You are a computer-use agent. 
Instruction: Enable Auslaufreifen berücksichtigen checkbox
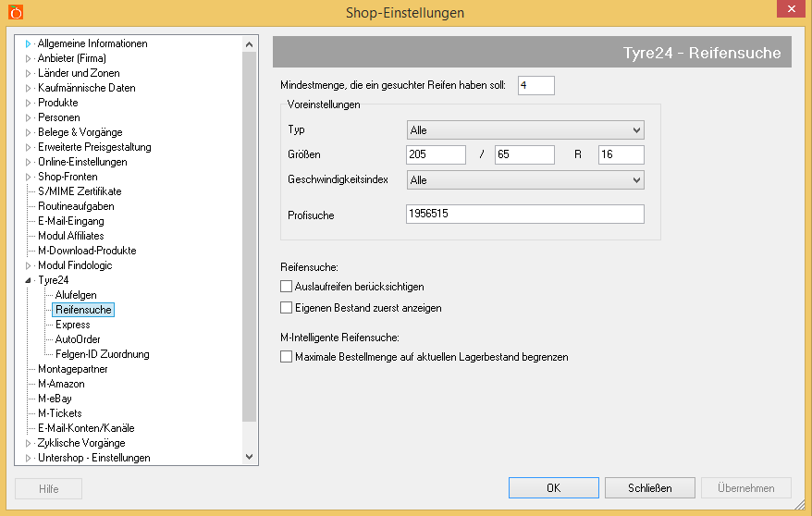286,287
